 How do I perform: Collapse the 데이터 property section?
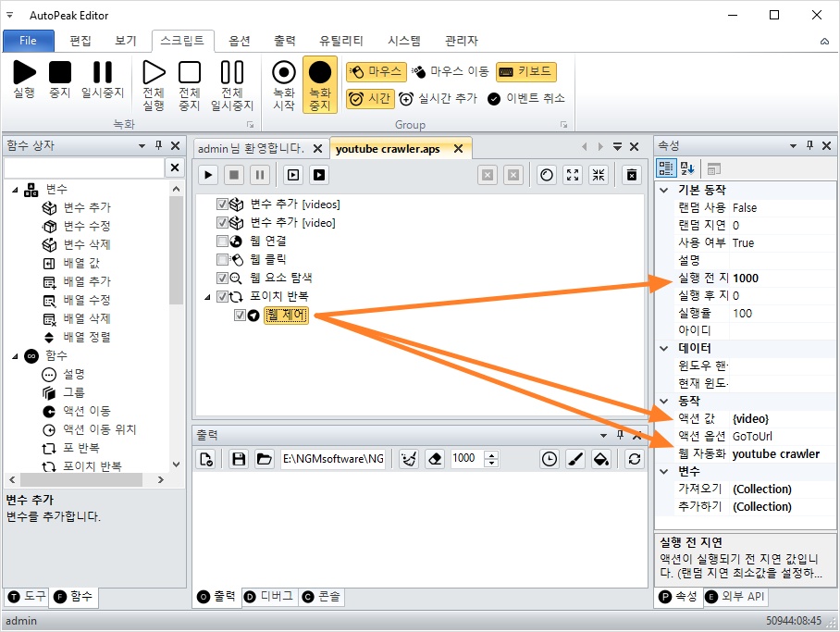664,348
